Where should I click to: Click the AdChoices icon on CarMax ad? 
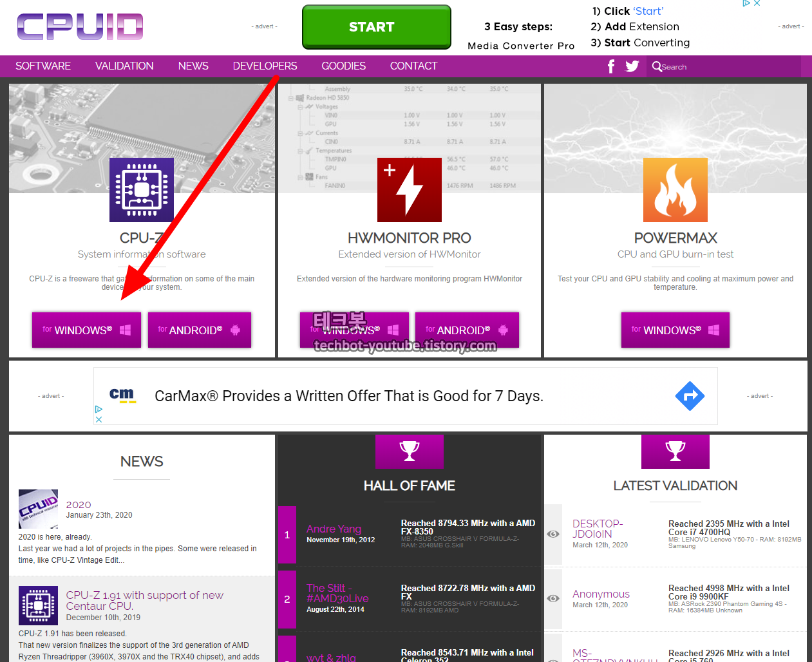click(x=99, y=409)
